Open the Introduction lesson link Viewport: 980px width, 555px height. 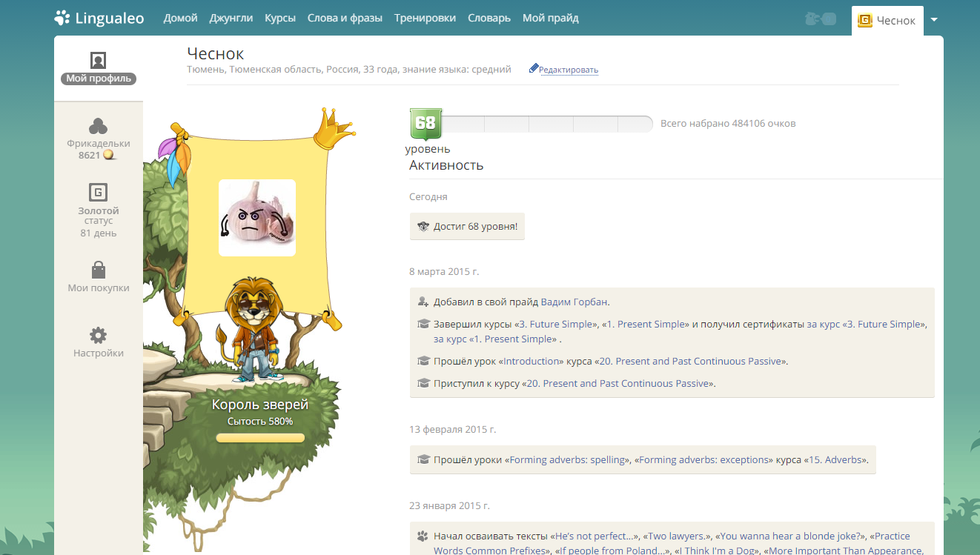point(532,361)
